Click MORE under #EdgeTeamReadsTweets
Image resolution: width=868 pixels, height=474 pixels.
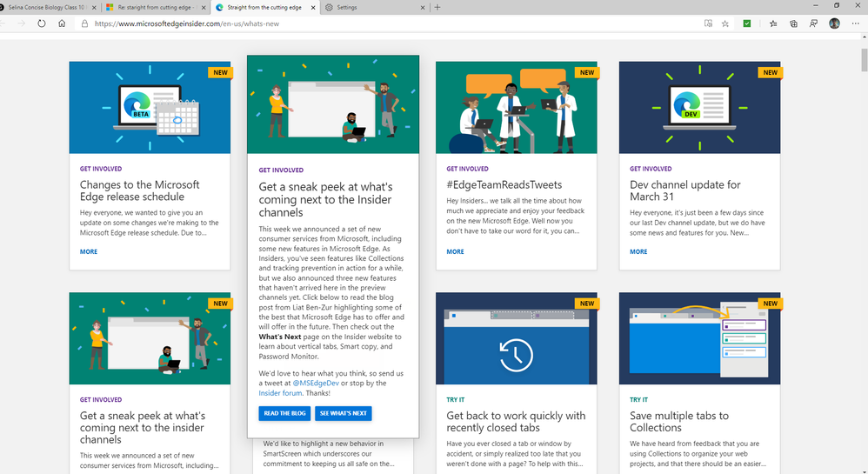tap(455, 251)
